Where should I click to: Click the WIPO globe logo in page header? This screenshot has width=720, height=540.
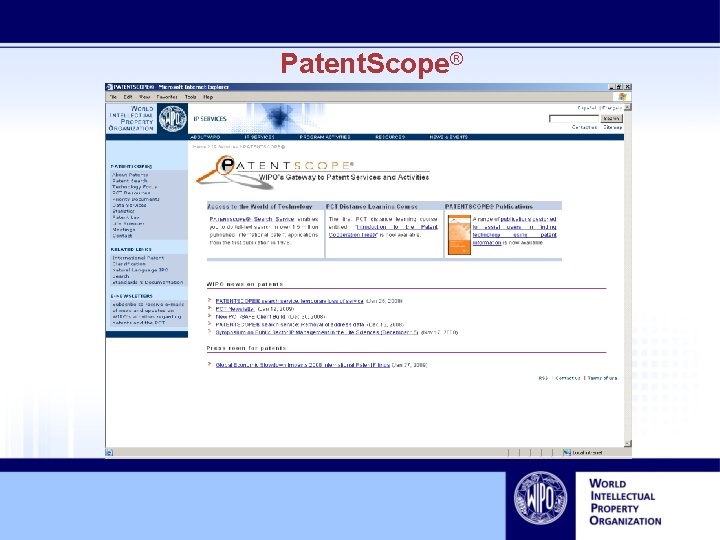173,118
